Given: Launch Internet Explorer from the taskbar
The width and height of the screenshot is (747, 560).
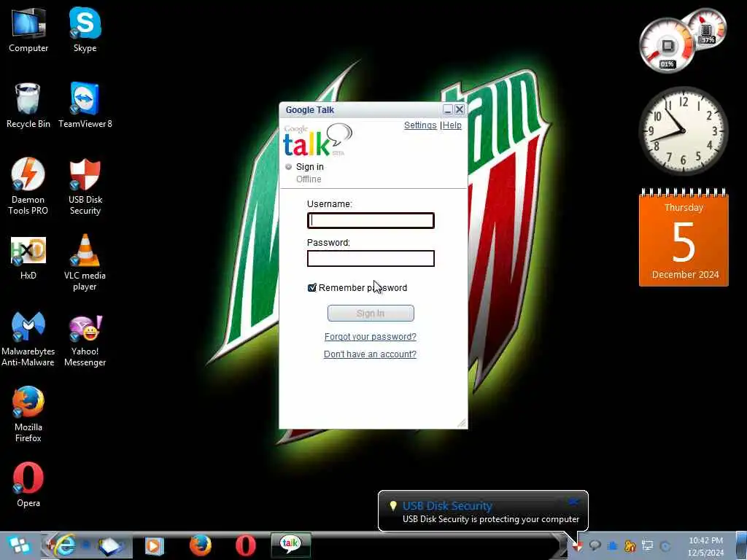Looking at the screenshot, I should pyautogui.click(x=65, y=545).
